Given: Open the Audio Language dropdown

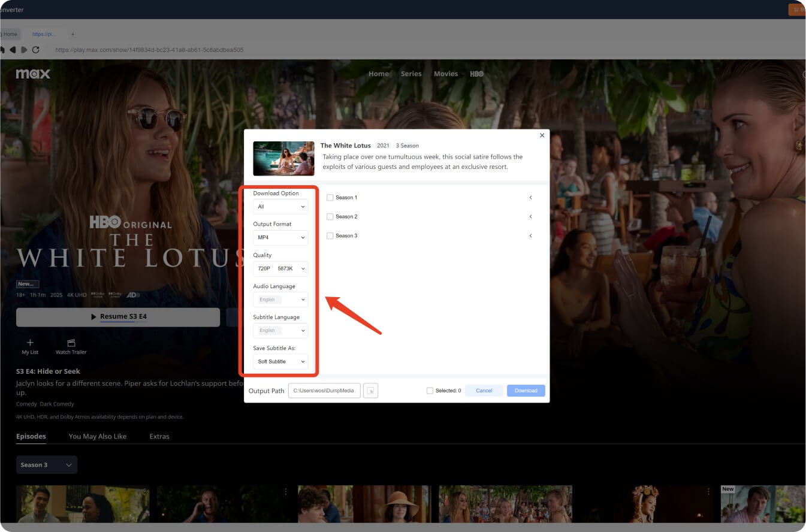Looking at the screenshot, I should [280, 300].
